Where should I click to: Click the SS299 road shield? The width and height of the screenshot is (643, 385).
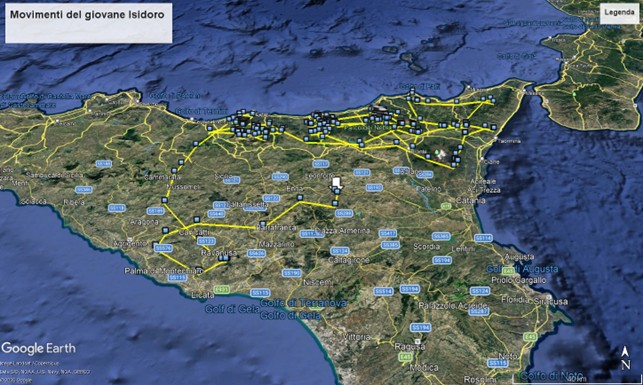click(344, 213)
